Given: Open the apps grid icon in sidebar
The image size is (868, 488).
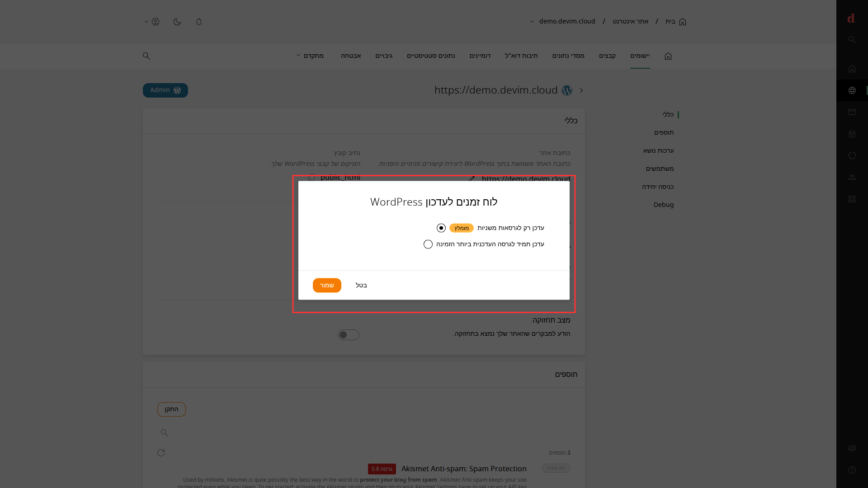Looking at the screenshot, I should [852, 199].
